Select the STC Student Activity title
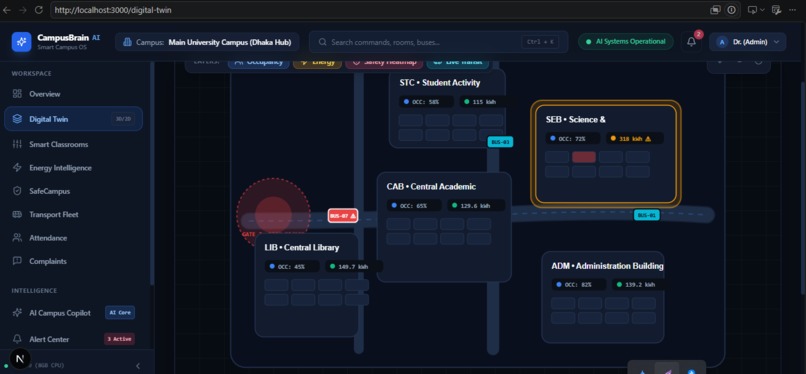The width and height of the screenshot is (806, 374). coord(439,82)
